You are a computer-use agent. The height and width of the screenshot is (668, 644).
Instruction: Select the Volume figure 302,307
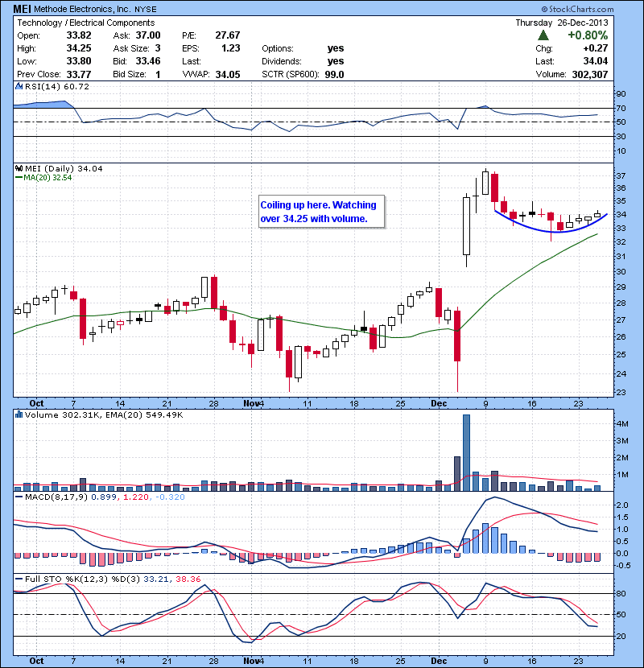pyautogui.click(x=590, y=74)
